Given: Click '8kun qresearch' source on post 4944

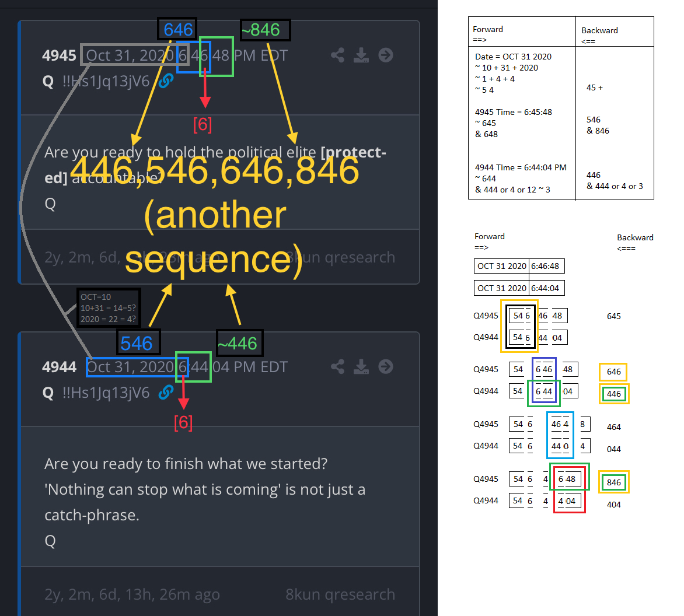Looking at the screenshot, I should [x=340, y=594].
